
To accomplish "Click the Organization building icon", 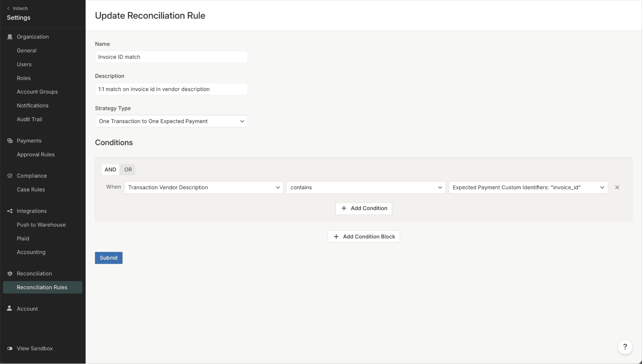I will tap(10, 37).
